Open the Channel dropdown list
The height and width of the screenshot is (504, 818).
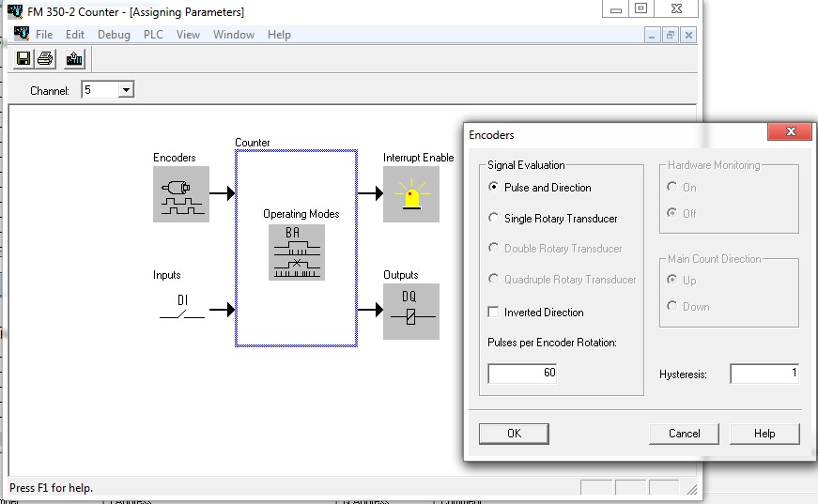126,90
